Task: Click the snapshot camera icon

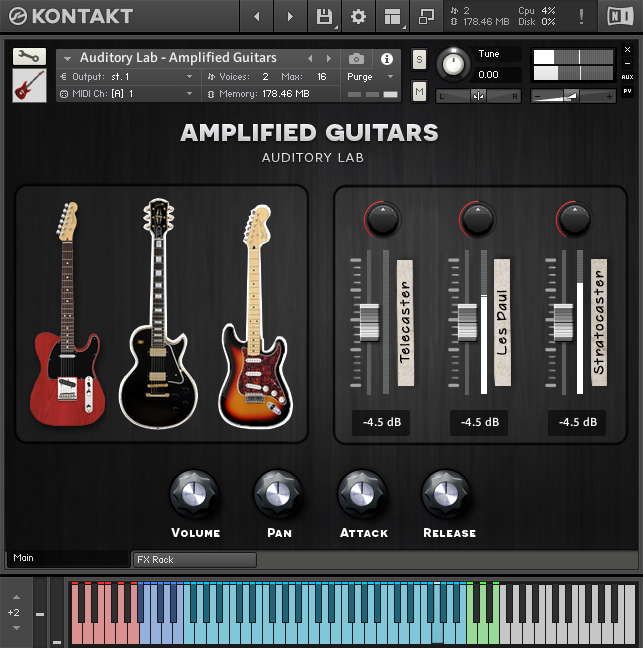Action: coord(357,59)
